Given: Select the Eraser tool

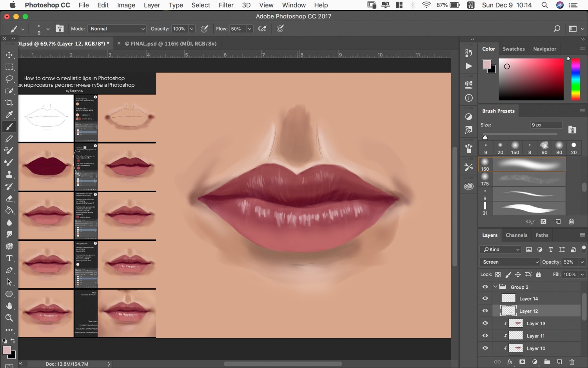Looking at the screenshot, I should coord(9,199).
